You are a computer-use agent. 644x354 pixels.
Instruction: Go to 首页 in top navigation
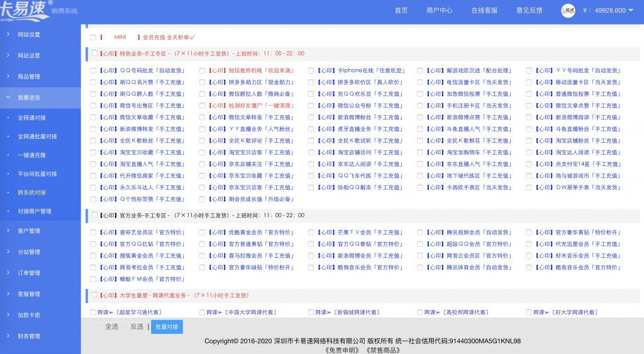pyautogui.click(x=401, y=11)
